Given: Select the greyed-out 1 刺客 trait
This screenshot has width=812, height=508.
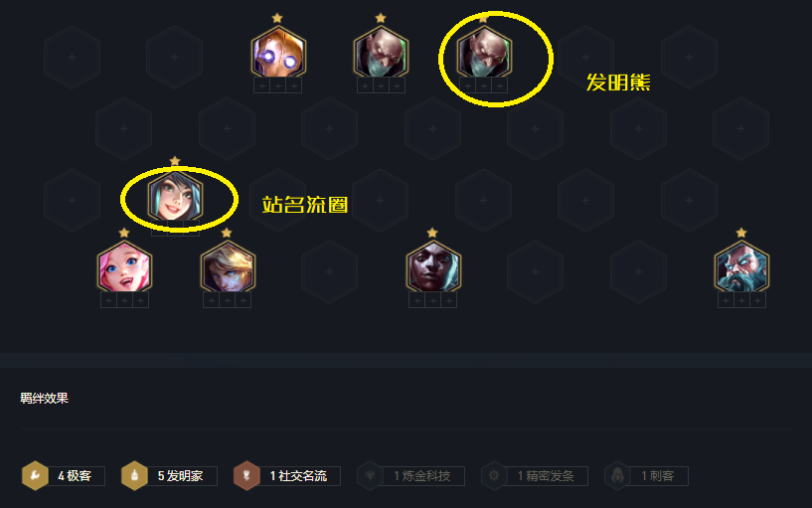Looking at the screenshot, I should (646, 475).
